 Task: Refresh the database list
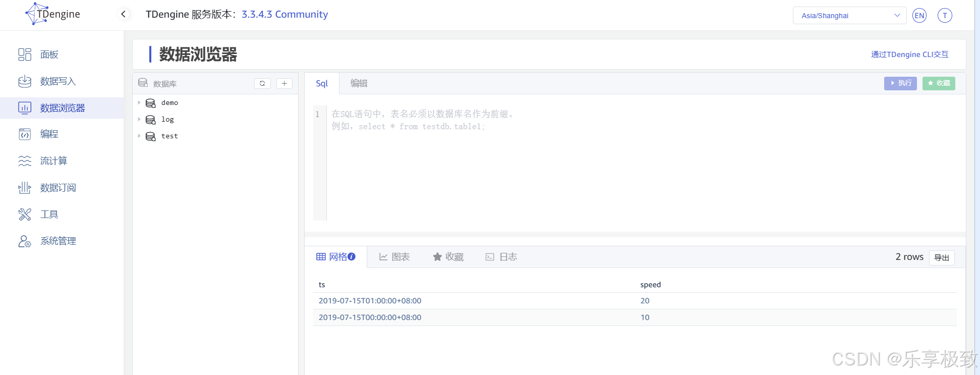262,83
